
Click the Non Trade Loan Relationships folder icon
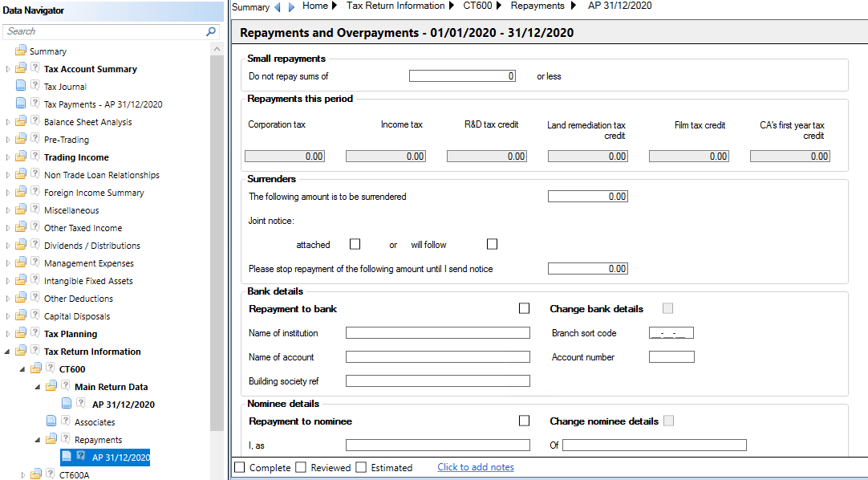tap(21, 175)
